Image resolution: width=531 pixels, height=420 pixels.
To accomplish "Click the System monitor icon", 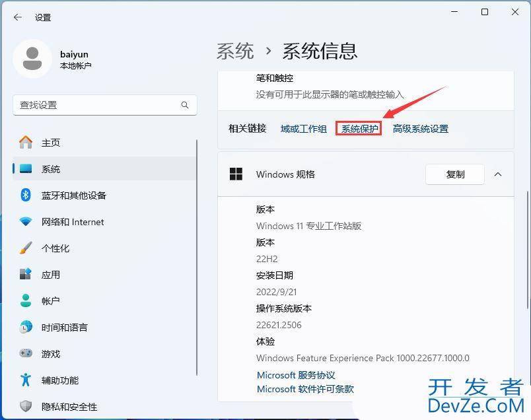I will 26,168.
